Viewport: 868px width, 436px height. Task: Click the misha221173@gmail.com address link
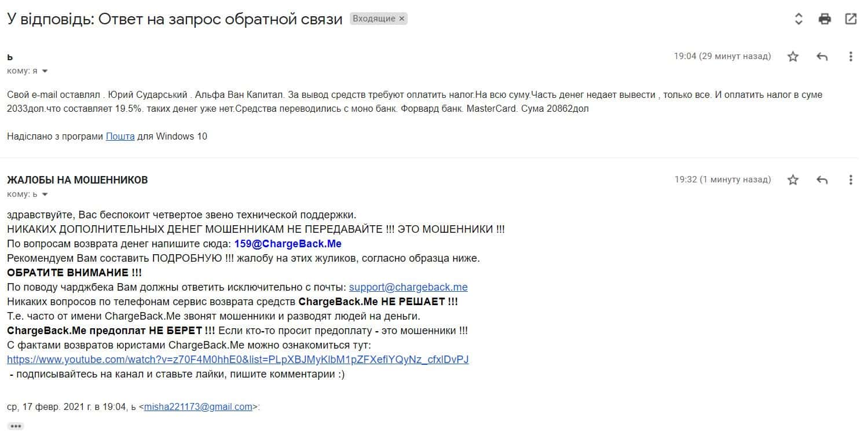point(198,407)
